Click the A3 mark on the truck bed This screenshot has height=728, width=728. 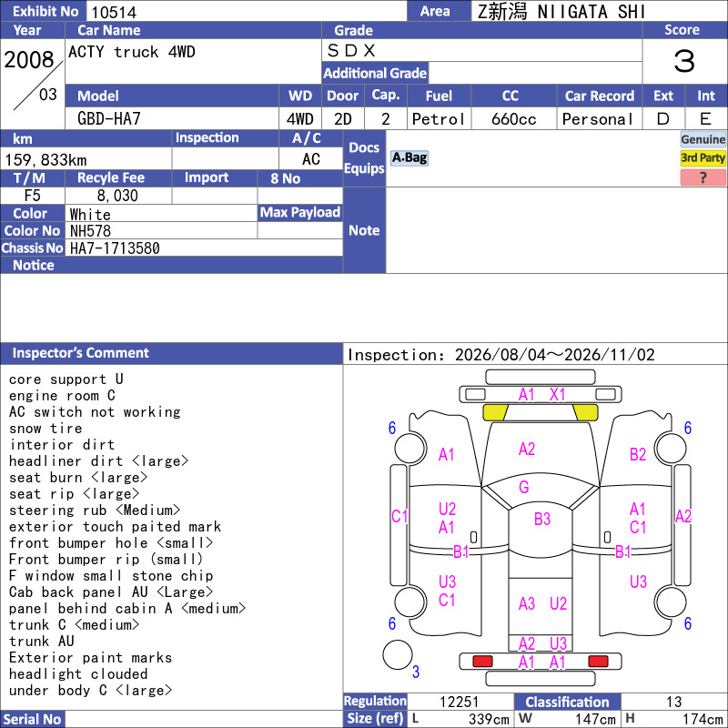point(527,603)
